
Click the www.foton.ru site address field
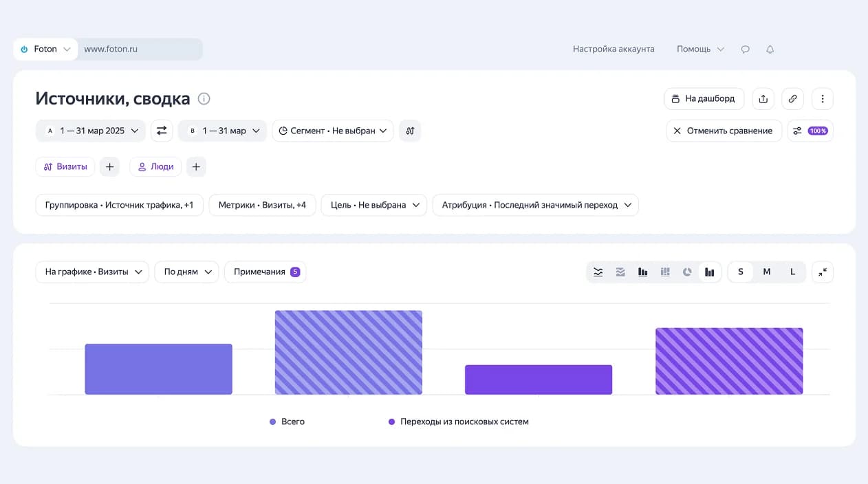140,49
